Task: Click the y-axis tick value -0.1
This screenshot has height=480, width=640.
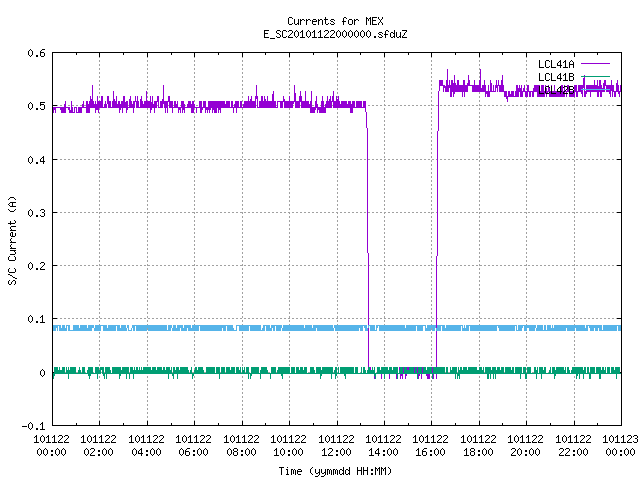Action: [33, 426]
